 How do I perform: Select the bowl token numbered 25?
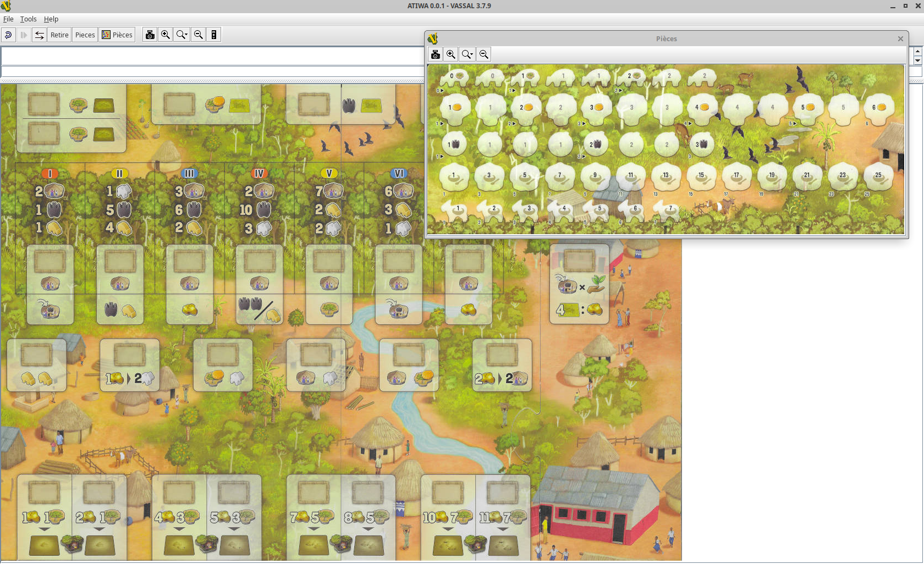[x=878, y=177]
